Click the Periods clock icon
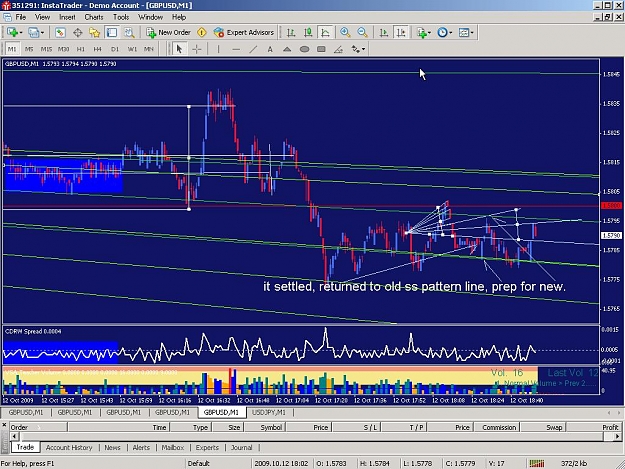 point(442,33)
